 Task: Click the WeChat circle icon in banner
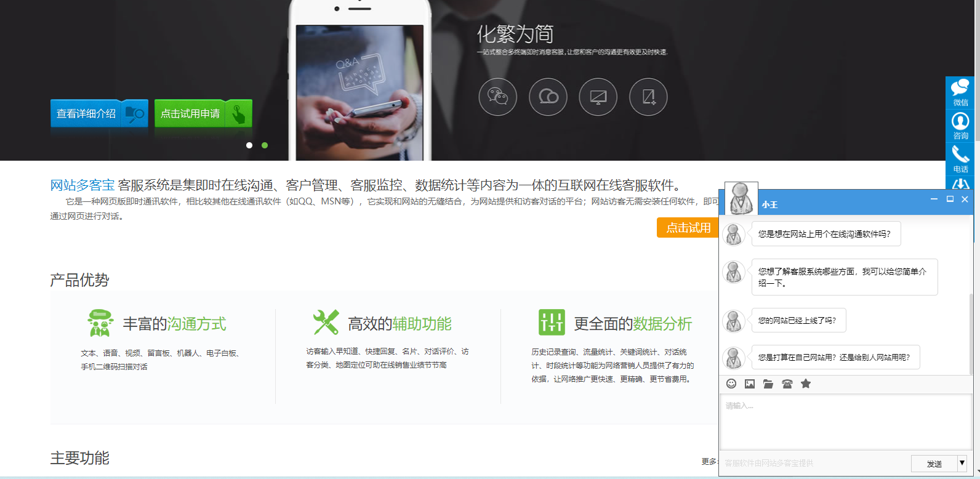[x=497, y=97]
